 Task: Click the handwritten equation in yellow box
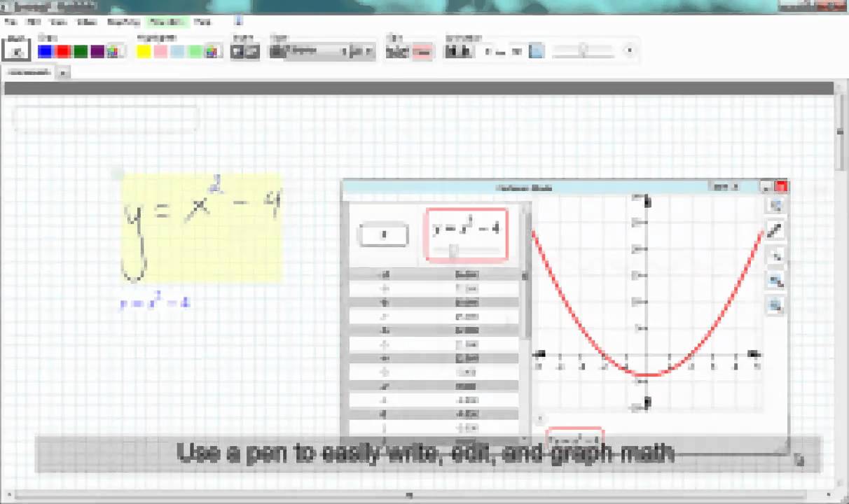[x=202, y=227]
